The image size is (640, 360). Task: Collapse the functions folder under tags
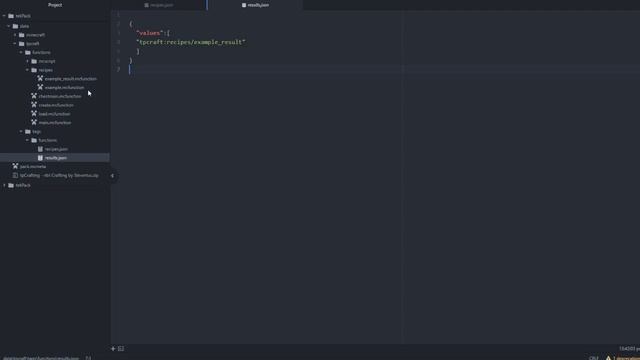coord(27,140)
